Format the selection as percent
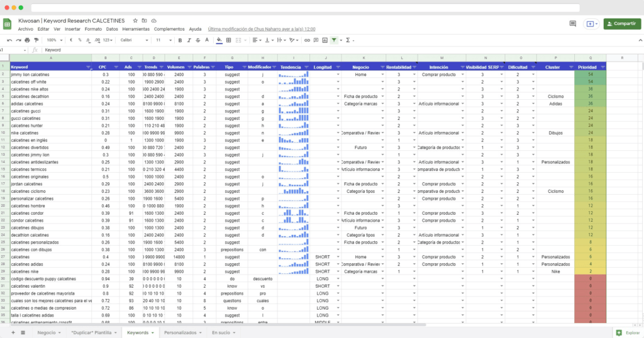This screenshot has height=338, width=644. (x=80, y=40)
